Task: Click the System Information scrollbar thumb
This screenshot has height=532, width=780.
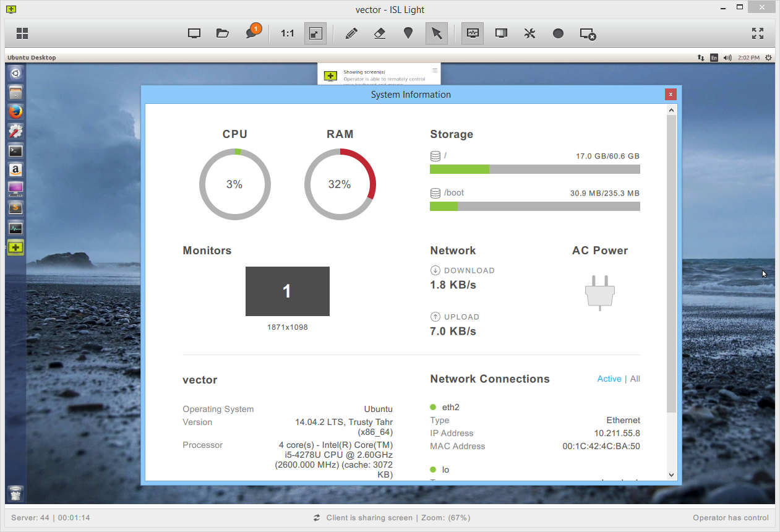Action: point(672,264)
